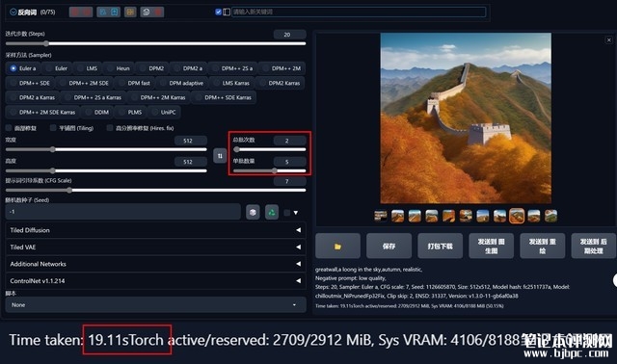Expand the ControlNet v1.1.214 section

pyautogui.click(x=156, y=280)
